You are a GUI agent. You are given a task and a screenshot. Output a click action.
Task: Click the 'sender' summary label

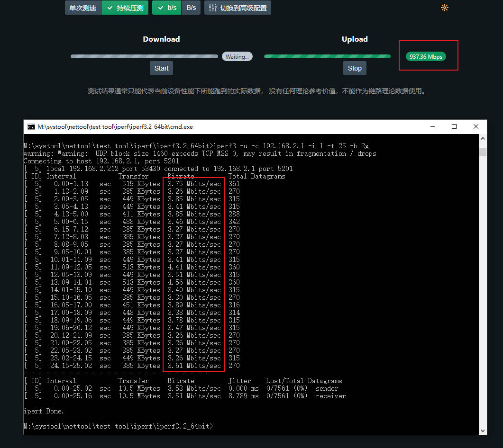pyautogui.click(x=327, y=388)
